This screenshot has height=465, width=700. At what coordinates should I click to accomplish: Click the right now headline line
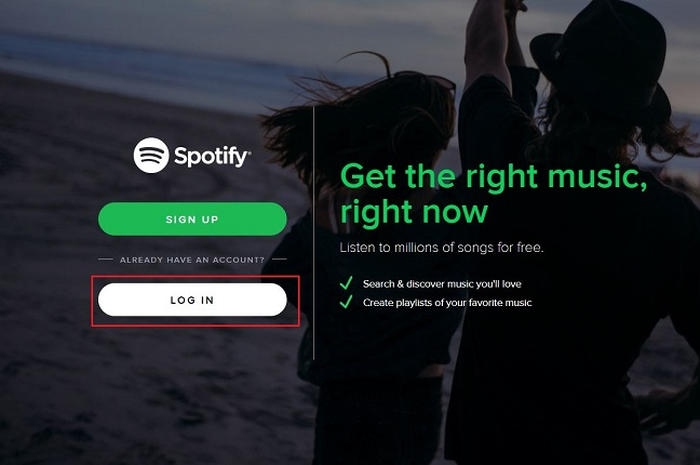[x=414, y=212]
